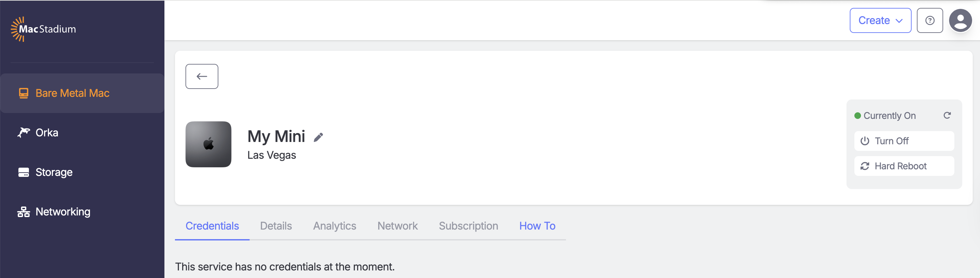
Task: Open the How To tab
Action: click(x=537, y=226)
